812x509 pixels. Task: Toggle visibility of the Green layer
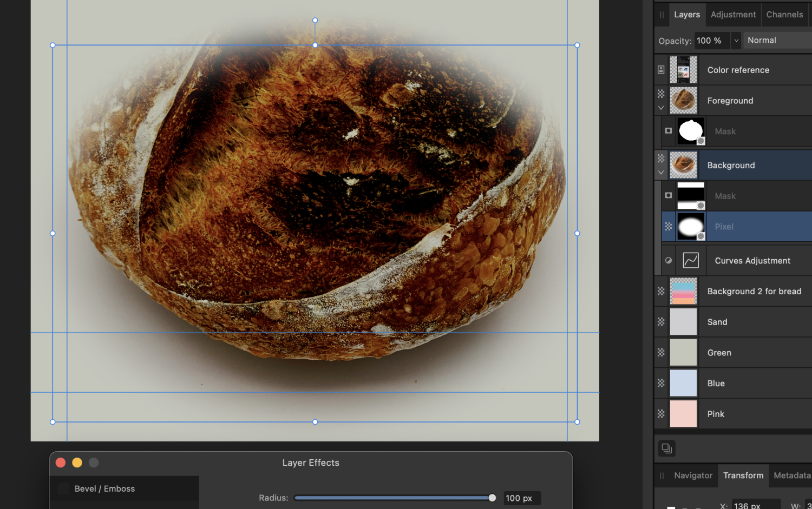click(661, 352)
